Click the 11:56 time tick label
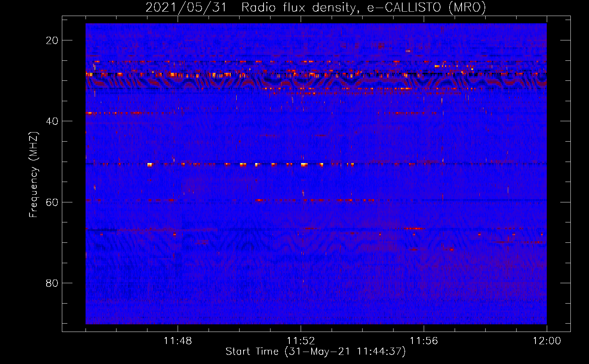 (x=424, y=341)
